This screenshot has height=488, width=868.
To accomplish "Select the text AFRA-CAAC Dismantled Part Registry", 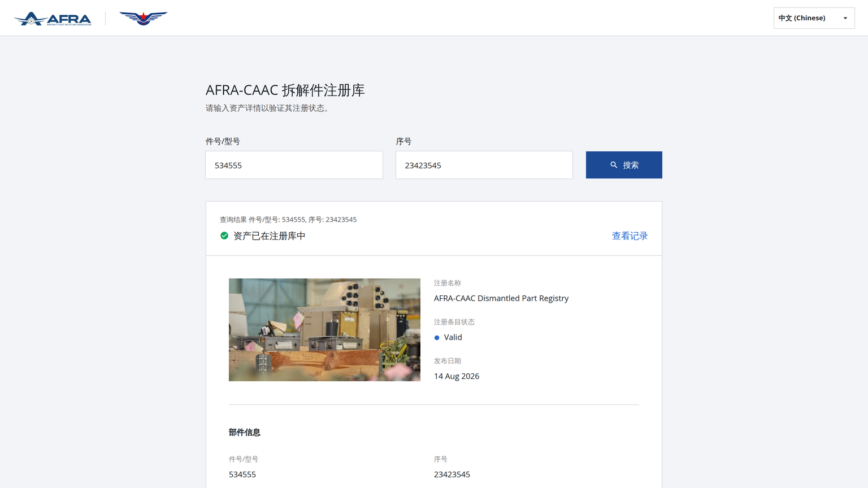I will [501, 298].
